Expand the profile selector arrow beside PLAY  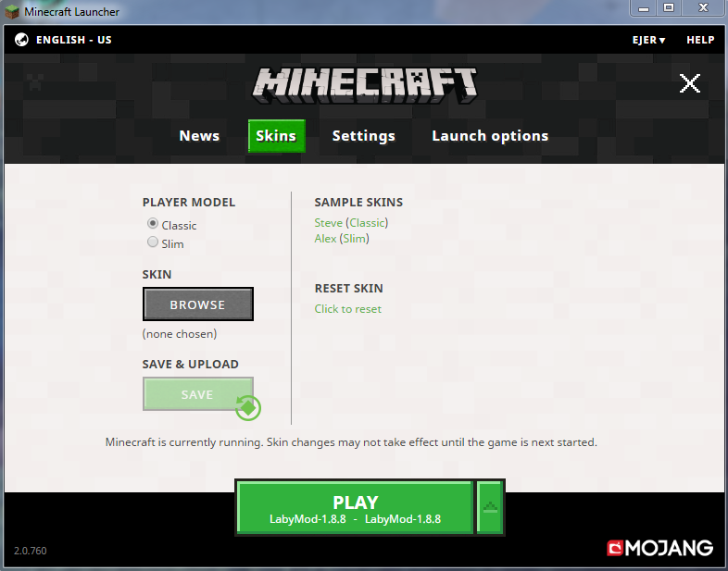click(x=490, y=507)
